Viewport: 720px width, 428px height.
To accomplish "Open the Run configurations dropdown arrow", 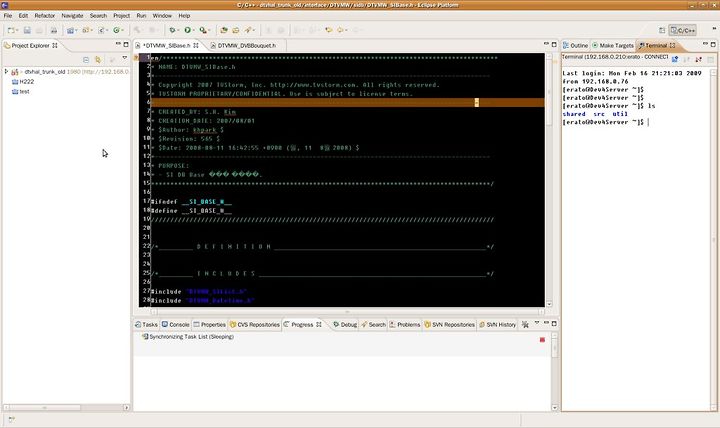I will [x=193, y=30].
